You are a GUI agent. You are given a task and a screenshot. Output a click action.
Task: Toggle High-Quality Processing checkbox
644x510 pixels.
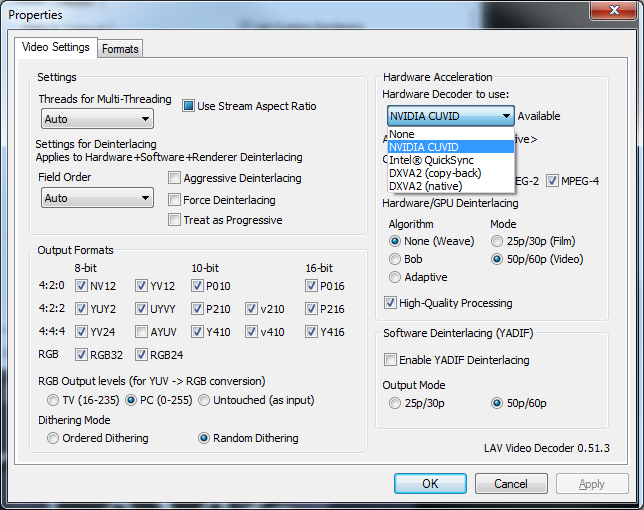click(390, 303)
